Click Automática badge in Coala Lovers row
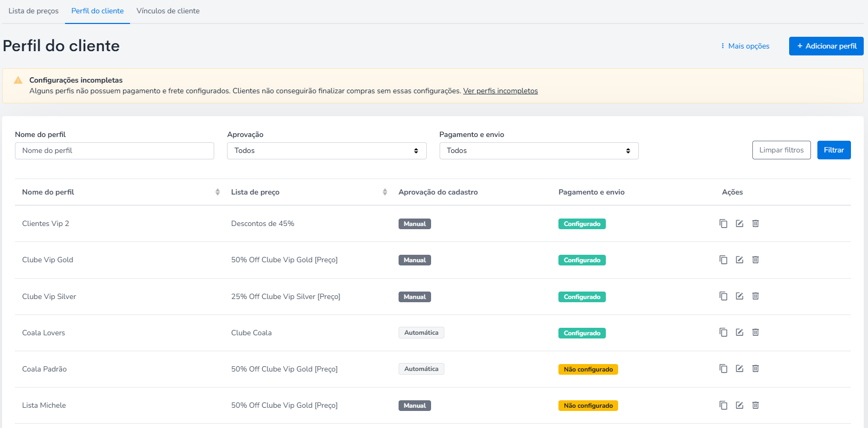This screenshot has width=868, height=428. pyautogui.click(x=421, y=333)
